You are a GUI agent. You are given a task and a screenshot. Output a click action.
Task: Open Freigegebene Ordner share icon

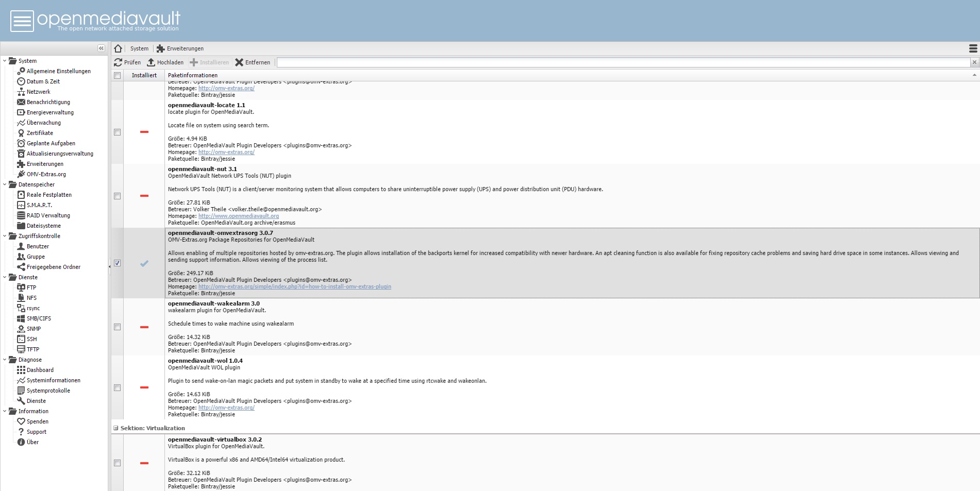21,267
